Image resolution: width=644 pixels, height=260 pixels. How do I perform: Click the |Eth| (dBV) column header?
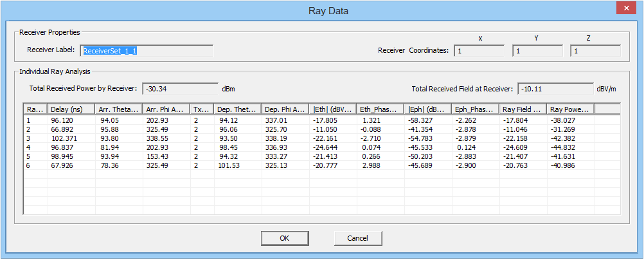coord(332,109)
